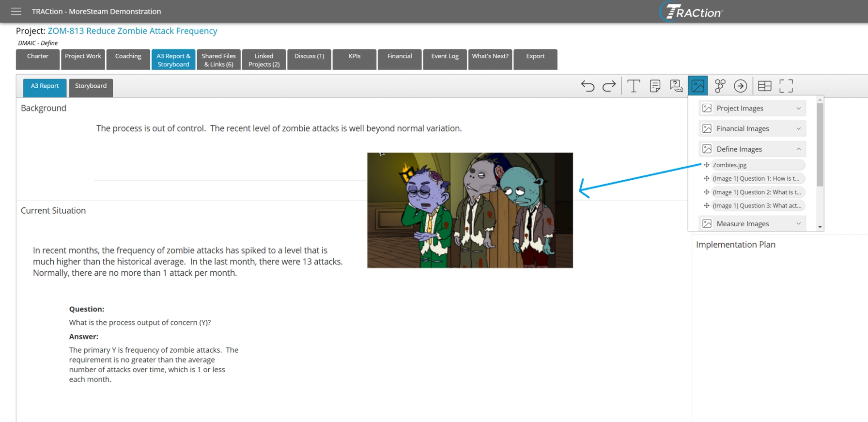Select (Image 1) Question 2 item
This screenshot has height=422, width=868.
(758, 192)
